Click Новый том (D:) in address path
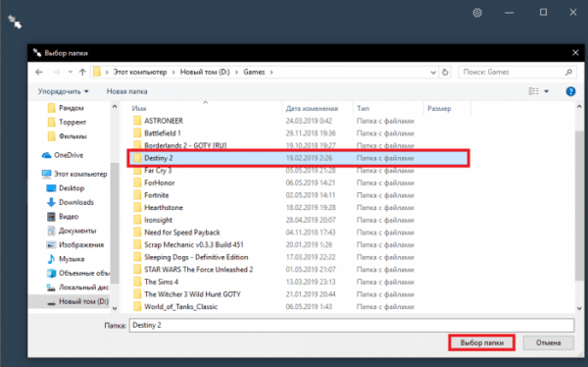Screen dimensions: 588x367 [205, 72]
